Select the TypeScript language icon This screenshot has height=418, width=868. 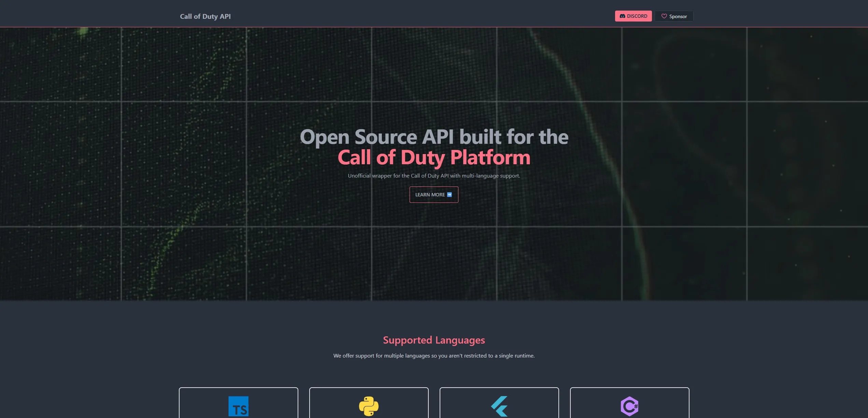239,406
